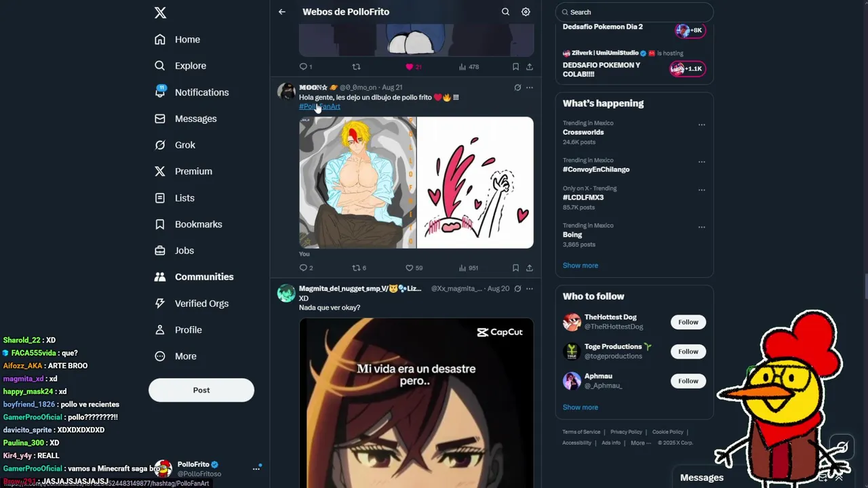Click the X logo in the sidebar

tap(160, 12)
